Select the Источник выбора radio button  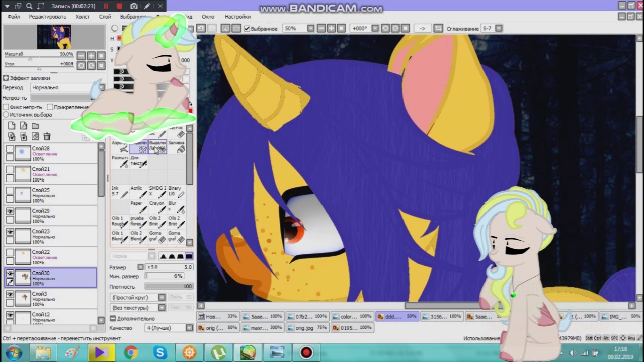point(6,115)
